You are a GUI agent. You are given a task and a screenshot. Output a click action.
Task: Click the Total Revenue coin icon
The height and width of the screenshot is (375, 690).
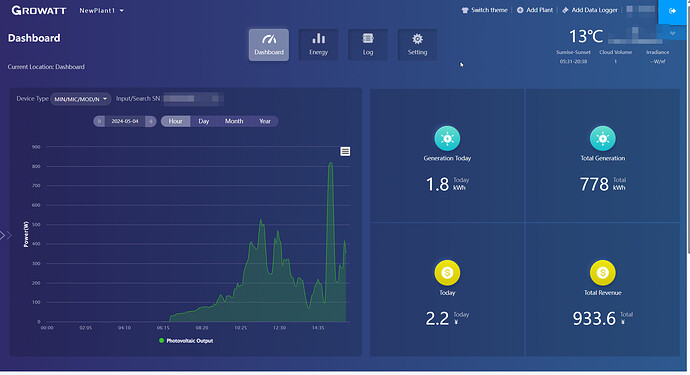[x=602, y=272]
